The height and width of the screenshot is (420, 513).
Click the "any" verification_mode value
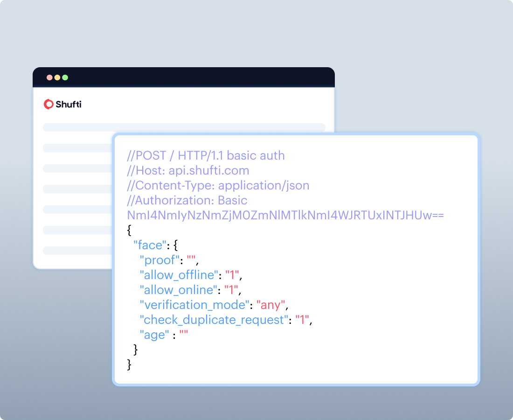270,305
